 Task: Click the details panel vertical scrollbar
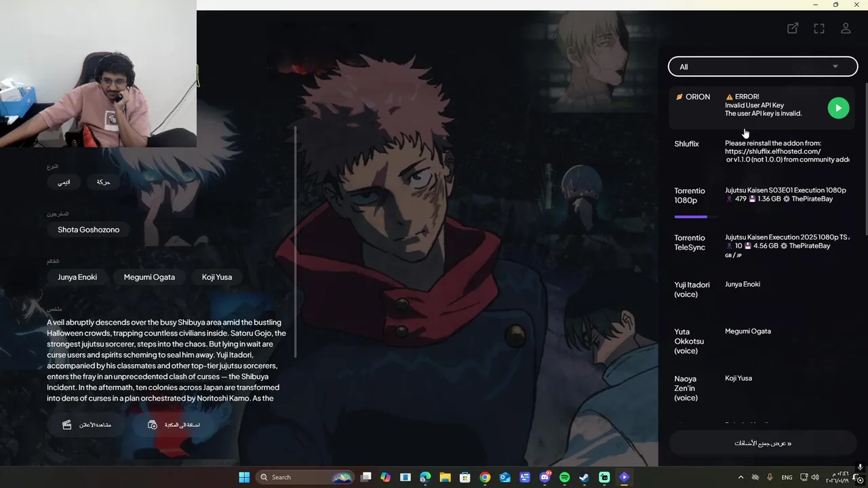pyautogui.click(x=296, y=242)
